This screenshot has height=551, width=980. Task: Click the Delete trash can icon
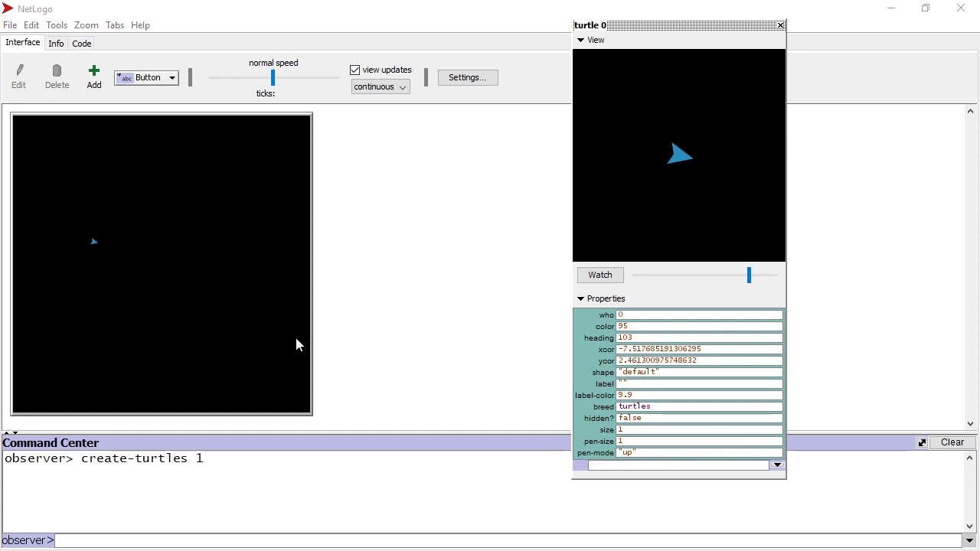coord(57,71)
